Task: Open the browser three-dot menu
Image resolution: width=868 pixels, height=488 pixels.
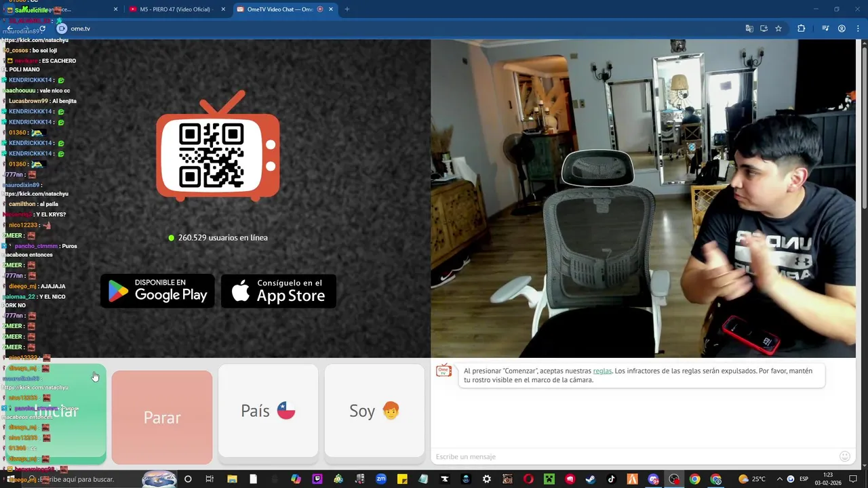Action: pyautogui.click(x=858, y=28)
